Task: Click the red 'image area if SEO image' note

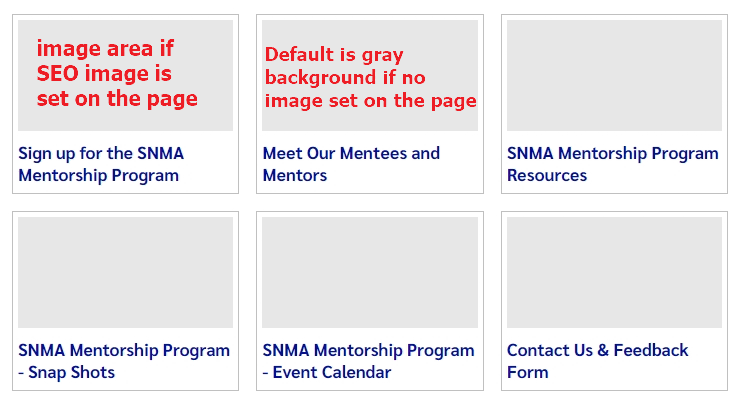Action: (x=117, y=73)
